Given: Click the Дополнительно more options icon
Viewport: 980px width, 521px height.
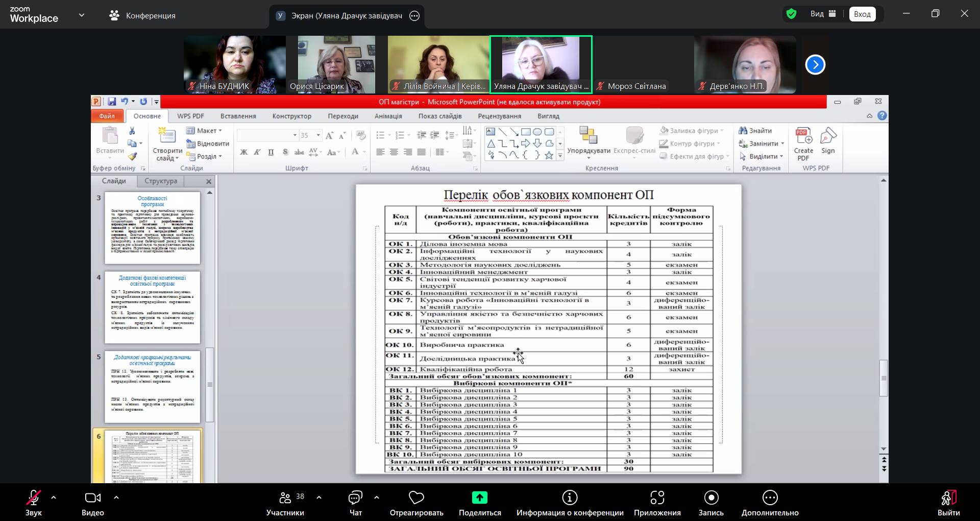Looking at the screenshot, I should (770, 498).
